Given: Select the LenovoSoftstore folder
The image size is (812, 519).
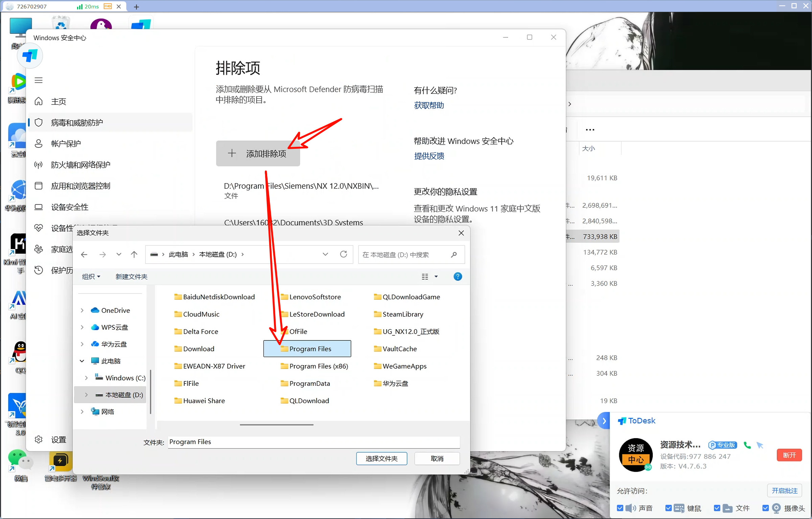Looking at the screenshot, I should 311,297.
